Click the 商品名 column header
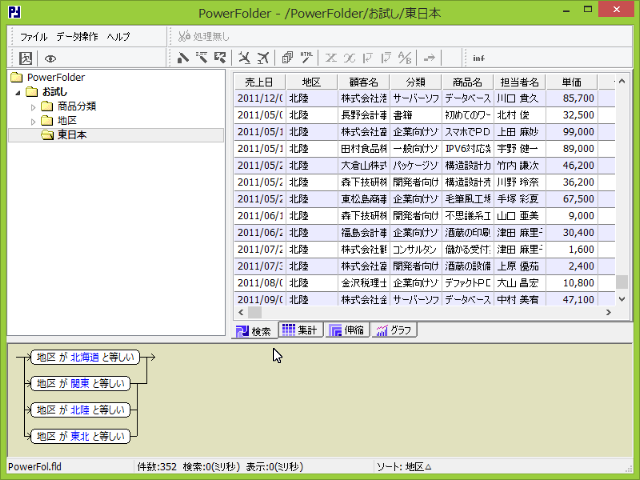The image size is (640, 480). click(x=467, y=82)
